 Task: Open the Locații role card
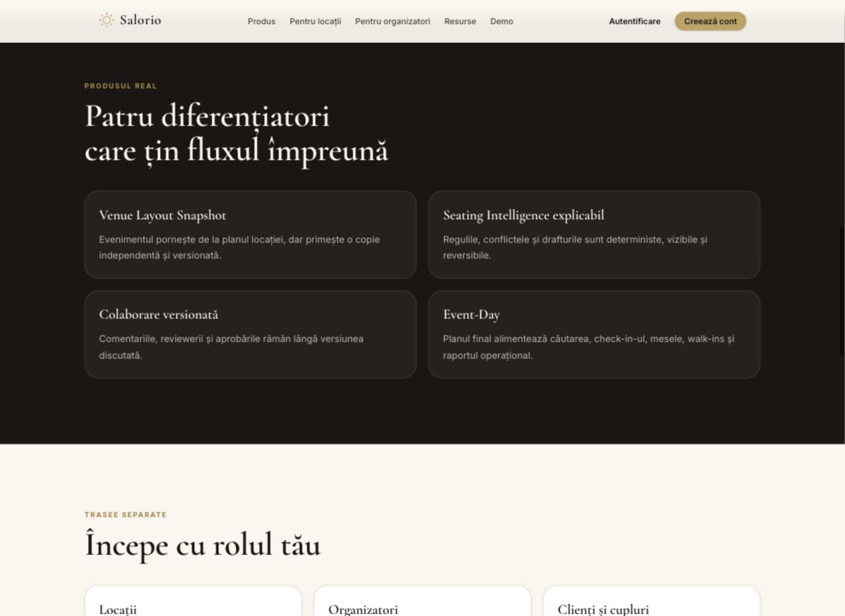[x=193, y=601]
